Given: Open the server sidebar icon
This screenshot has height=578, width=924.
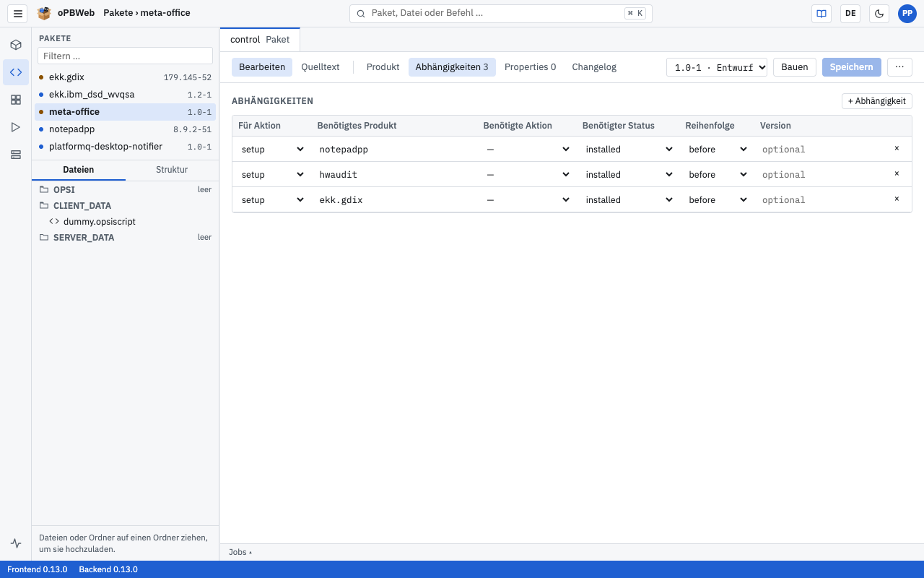Looking at the screenshot, I should tap(16, 155).
